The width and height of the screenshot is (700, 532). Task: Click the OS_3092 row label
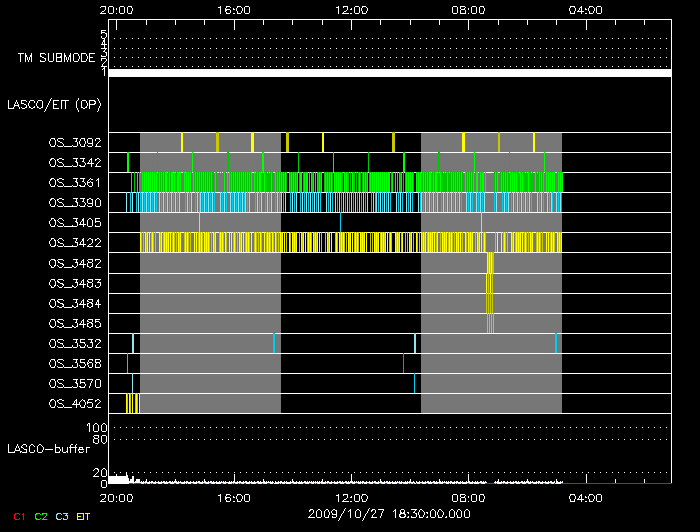click(x=74, y=143)
